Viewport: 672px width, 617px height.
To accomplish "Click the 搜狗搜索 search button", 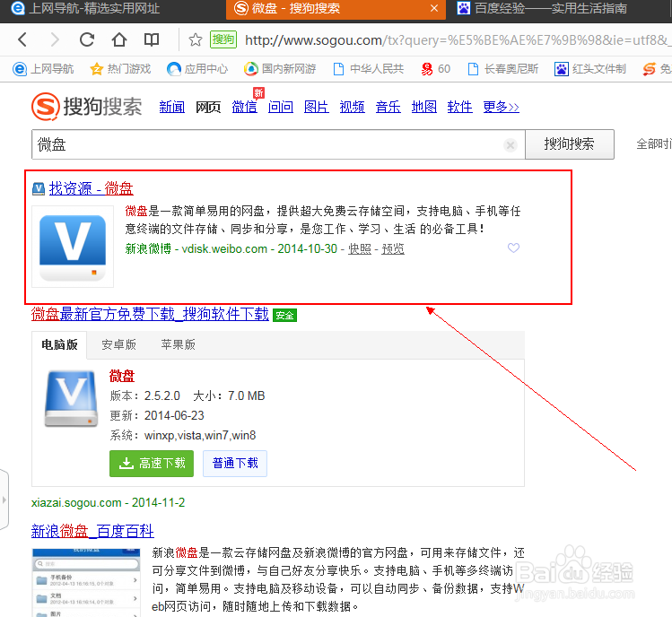I will tap(569, 144).
